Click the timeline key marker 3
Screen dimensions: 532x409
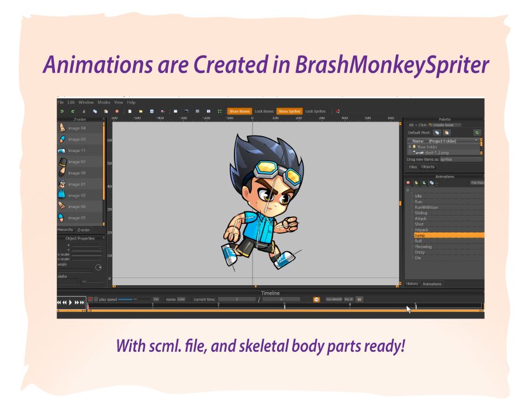point(284,306)
